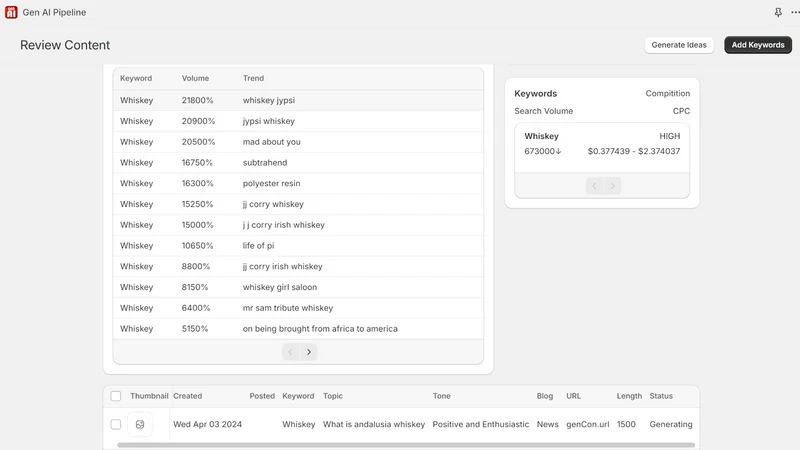Click the 16750% volume value

(x=197, y=163)
